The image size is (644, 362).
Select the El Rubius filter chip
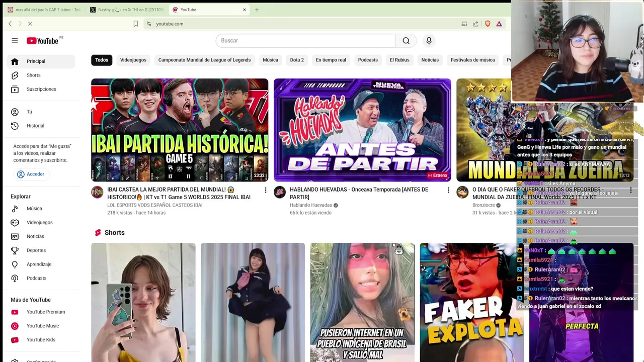399,60
